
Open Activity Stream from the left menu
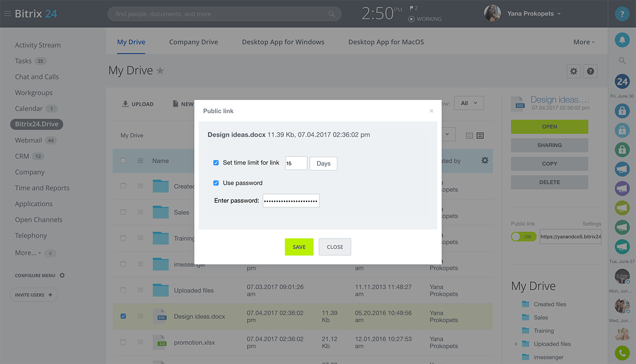tap(38, 44)
